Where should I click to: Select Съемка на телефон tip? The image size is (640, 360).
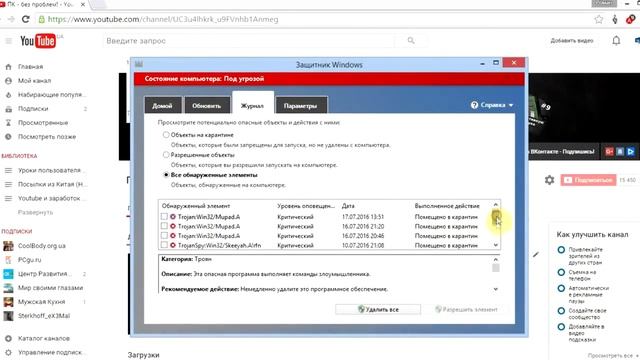tap(561, 272)
